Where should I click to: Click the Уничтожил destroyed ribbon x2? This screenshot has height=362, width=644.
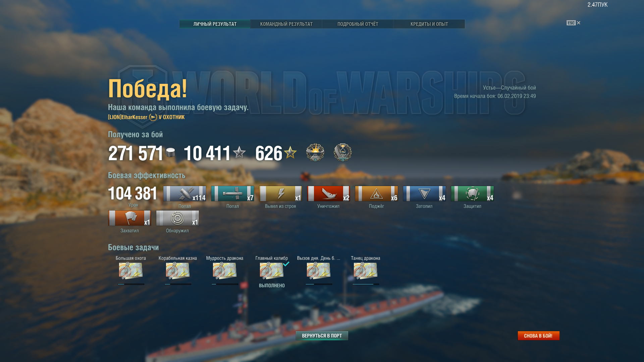[328, 194]
